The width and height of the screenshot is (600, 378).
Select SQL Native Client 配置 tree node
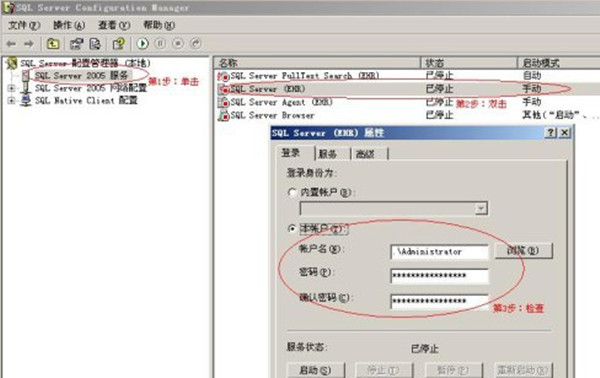(x=86, y=101)
